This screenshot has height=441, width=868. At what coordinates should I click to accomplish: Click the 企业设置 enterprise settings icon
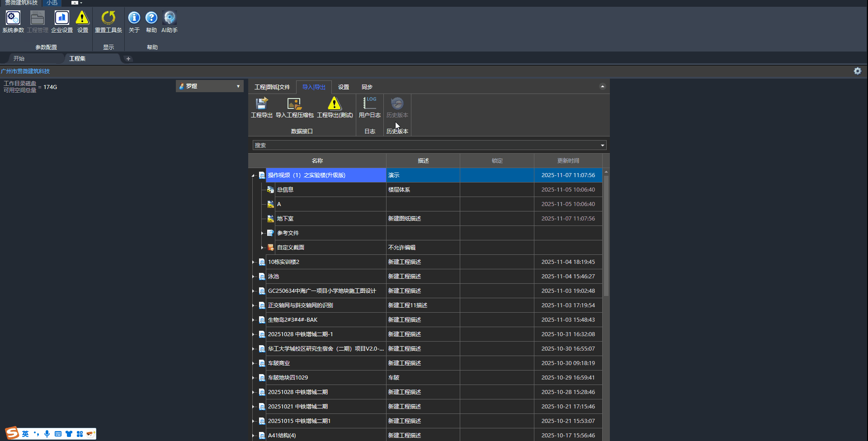[x=62, y=19]
